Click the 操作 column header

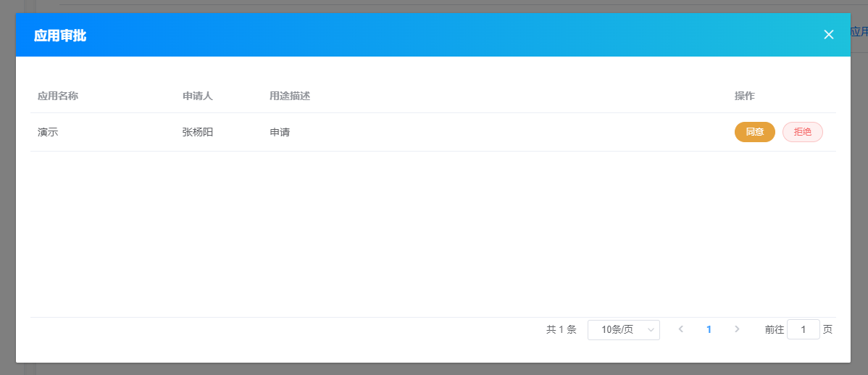click(x=745, y=96)
